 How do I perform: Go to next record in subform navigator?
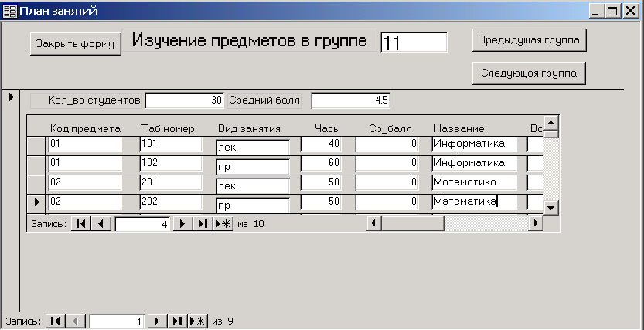click(182, 224)
